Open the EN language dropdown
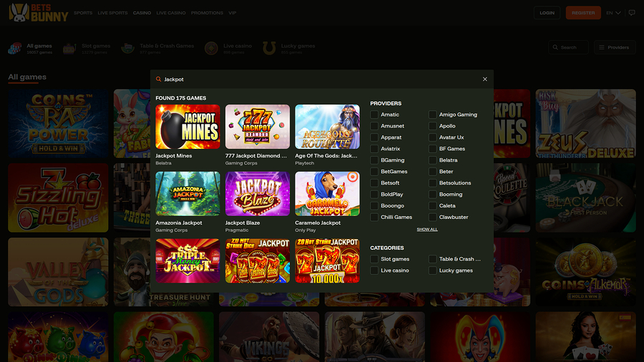This screenshot has width=644, height=362. coord(613,13)
